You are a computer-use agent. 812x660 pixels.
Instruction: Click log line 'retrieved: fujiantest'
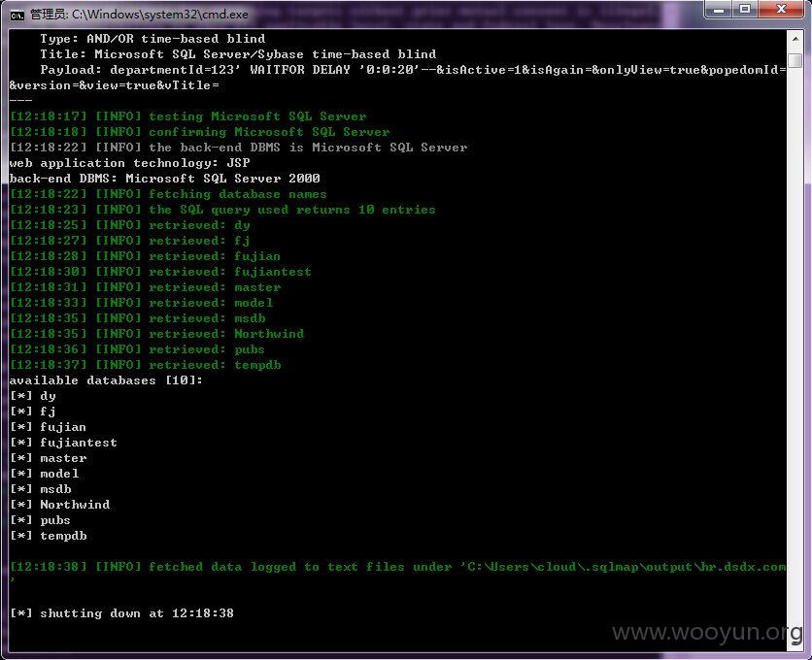pyautogui.click(x=160, y=272)
